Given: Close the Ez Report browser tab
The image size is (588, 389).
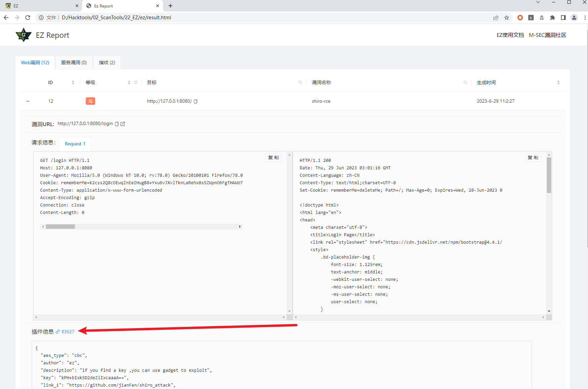Looking at the screenshot, I should (158, 6).
